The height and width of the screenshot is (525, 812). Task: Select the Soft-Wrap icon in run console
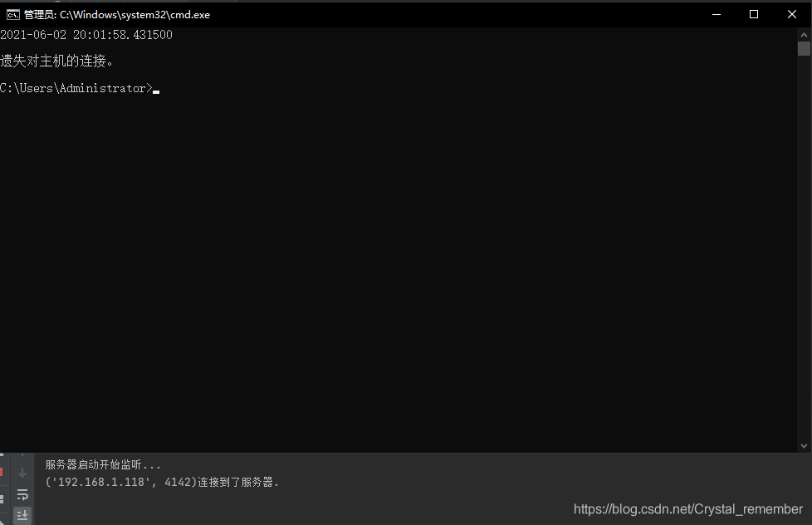[22, 493]
